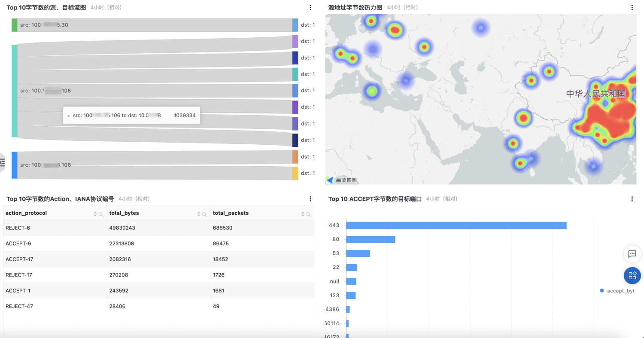Select the null port bar in chart
Image resolution: width=644 pixels, height=338 pixels.
pos(351,281)
